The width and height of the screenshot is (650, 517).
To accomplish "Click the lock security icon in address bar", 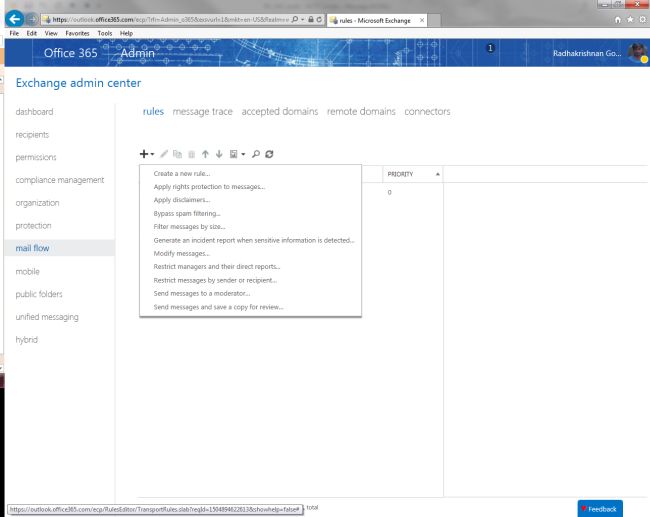I will [x=310, y=19].
